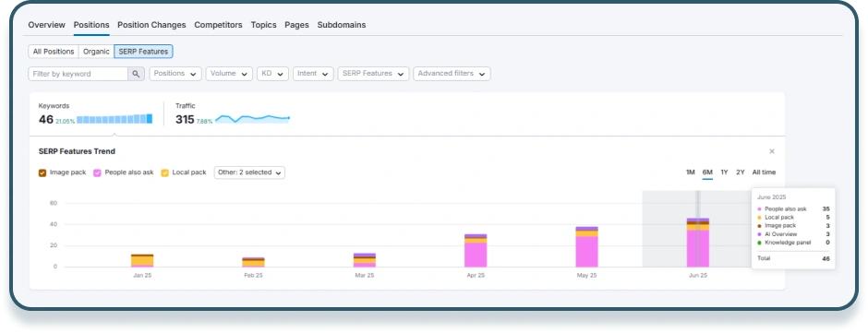Set the trend range to 1Y
The height and width of the screenshot is (333, 868).
tap(724, 172)
